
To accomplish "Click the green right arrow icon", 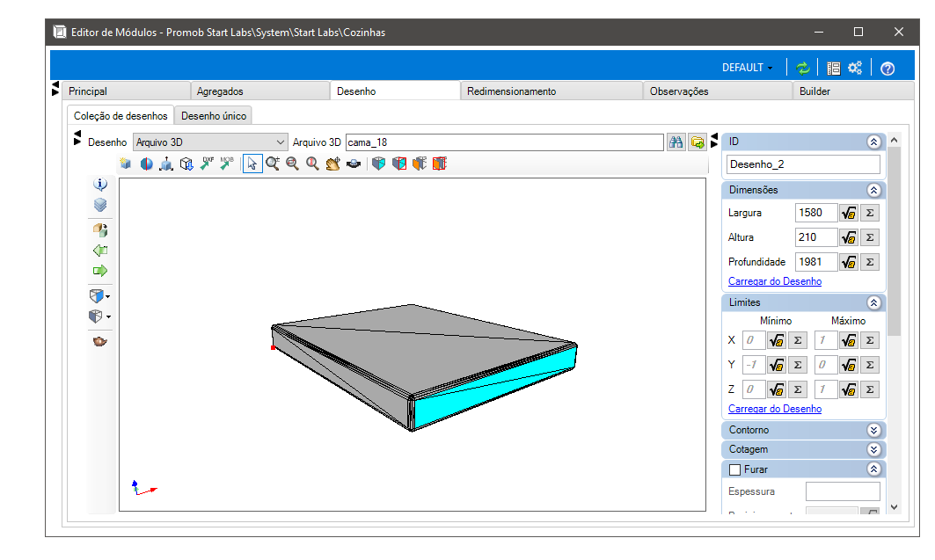I will pyautogui.click(x=100, y=271).
